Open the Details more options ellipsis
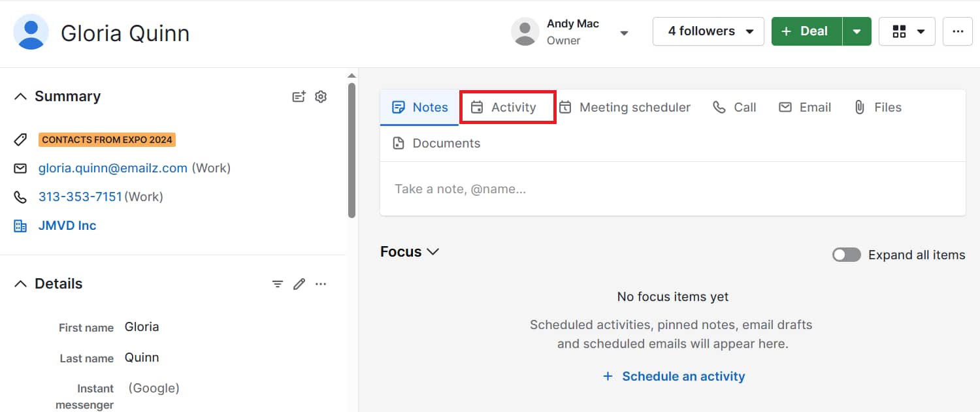Screen dimensions: 980x412 (321, 284)
